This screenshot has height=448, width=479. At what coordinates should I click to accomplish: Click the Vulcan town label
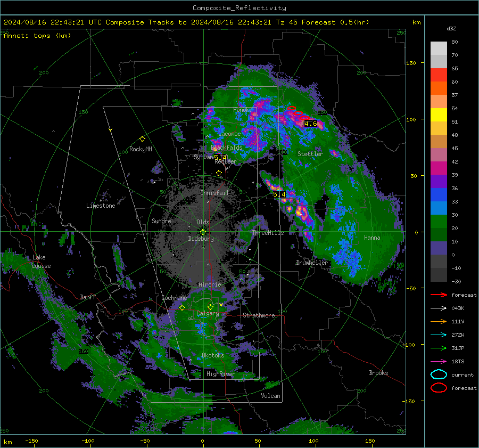(x=270, y=396)
